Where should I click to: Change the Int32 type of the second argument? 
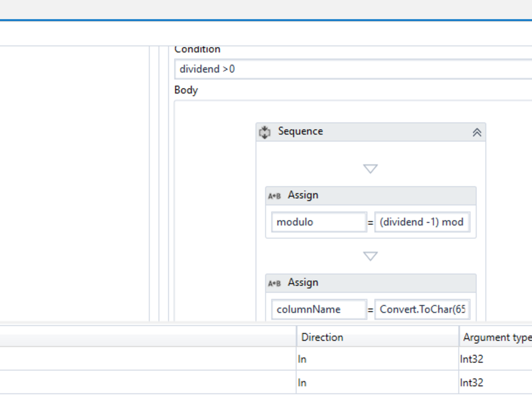495,383
